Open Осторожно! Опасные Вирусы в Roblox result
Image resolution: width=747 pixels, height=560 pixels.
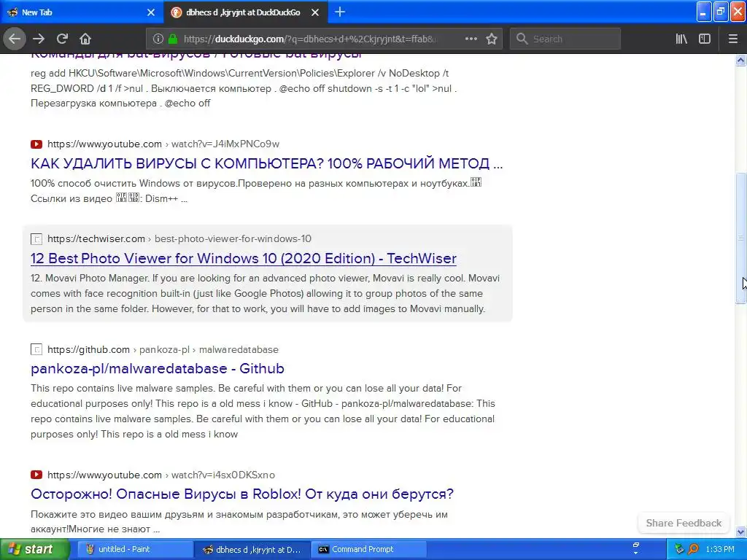[242, 494]
